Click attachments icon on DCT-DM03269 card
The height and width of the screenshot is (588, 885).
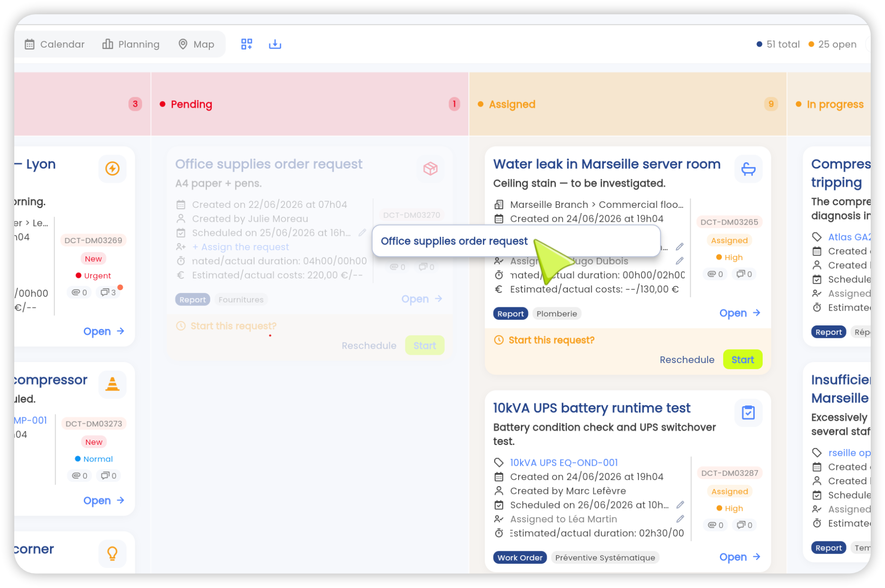[x=79, y=292]
